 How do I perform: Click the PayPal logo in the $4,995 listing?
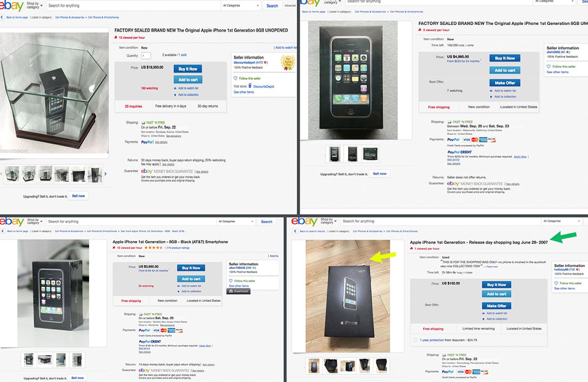(x=453, y=140)
